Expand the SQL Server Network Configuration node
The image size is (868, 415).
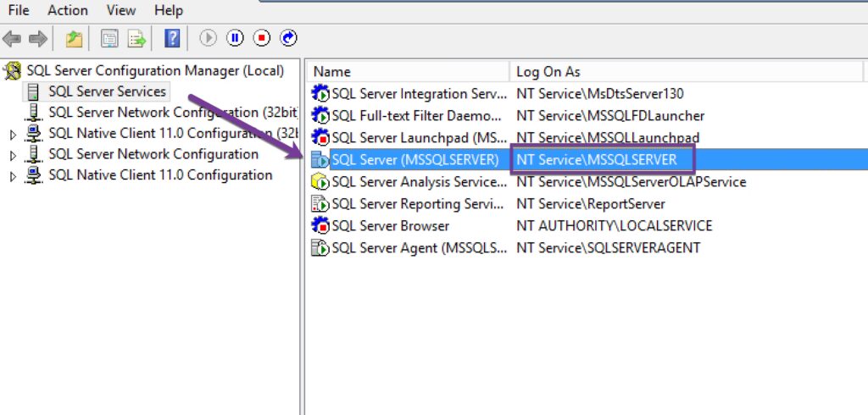pyautogui.click(x=12, y=155)
